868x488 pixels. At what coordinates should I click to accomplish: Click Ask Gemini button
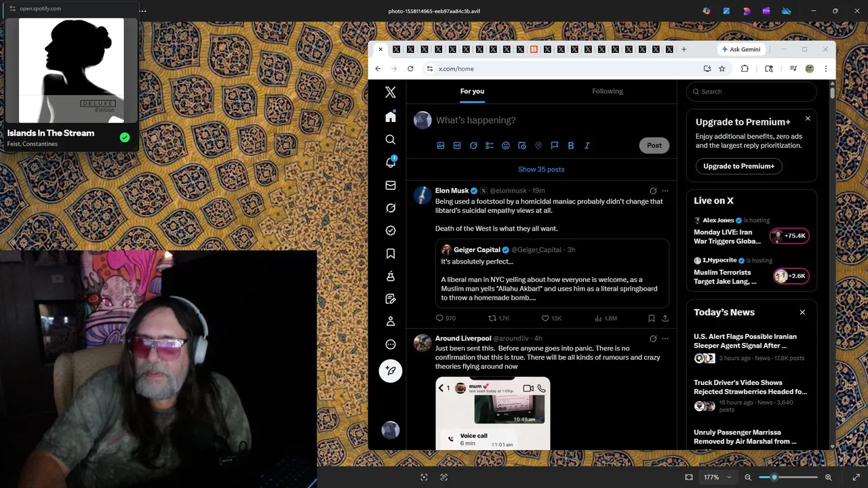(x=741, y=49)
